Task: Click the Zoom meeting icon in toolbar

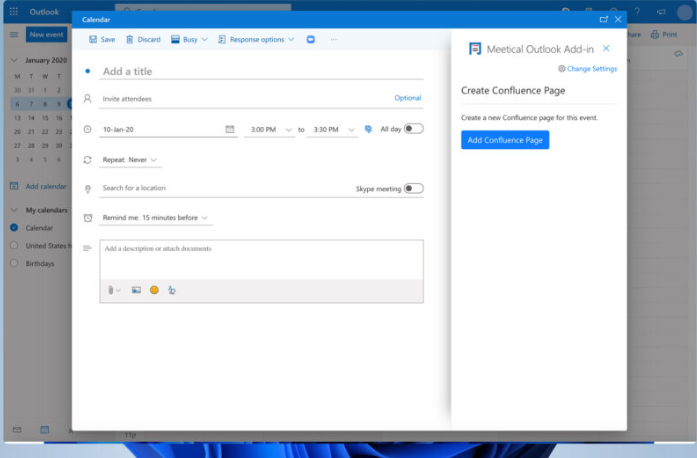Action: 311,40
